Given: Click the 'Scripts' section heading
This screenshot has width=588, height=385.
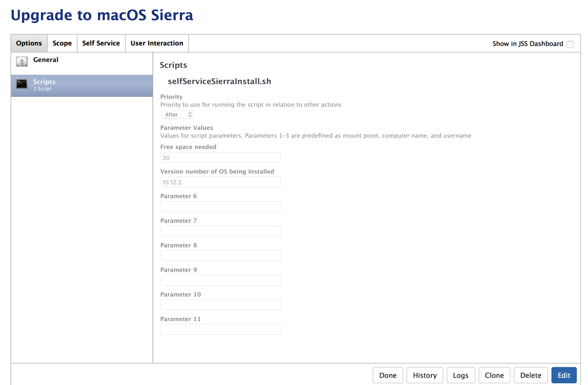Looking at the screenshot, I should pyautogui.click(x=173, y=65).
